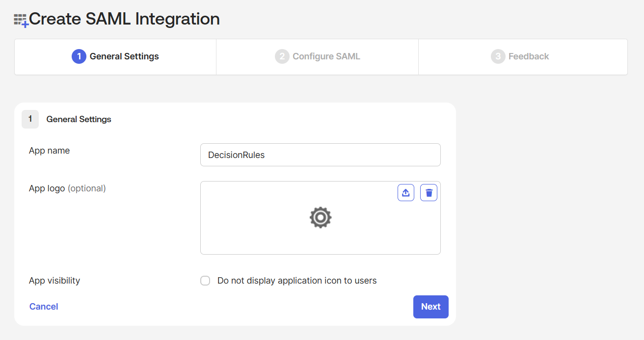Enable 'Do not display application icon' checkbox
644x340 pixels.
coord(205,281)
